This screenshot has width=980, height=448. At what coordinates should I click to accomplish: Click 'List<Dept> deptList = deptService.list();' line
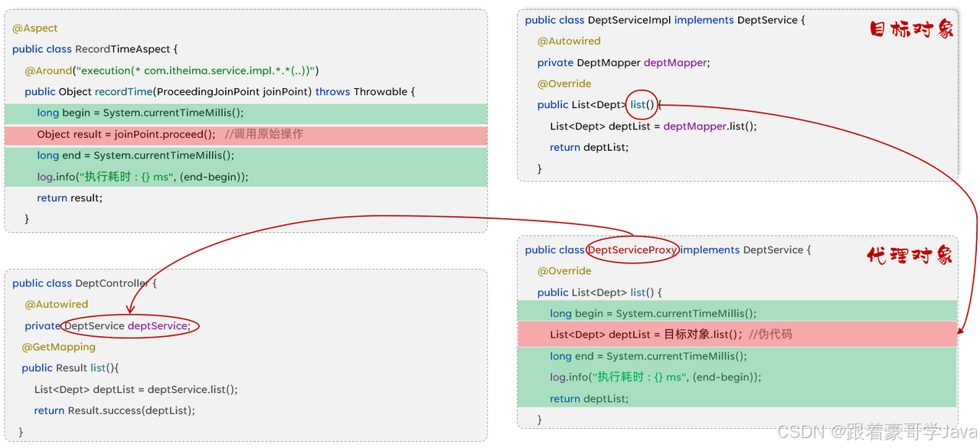click(136, 390)
